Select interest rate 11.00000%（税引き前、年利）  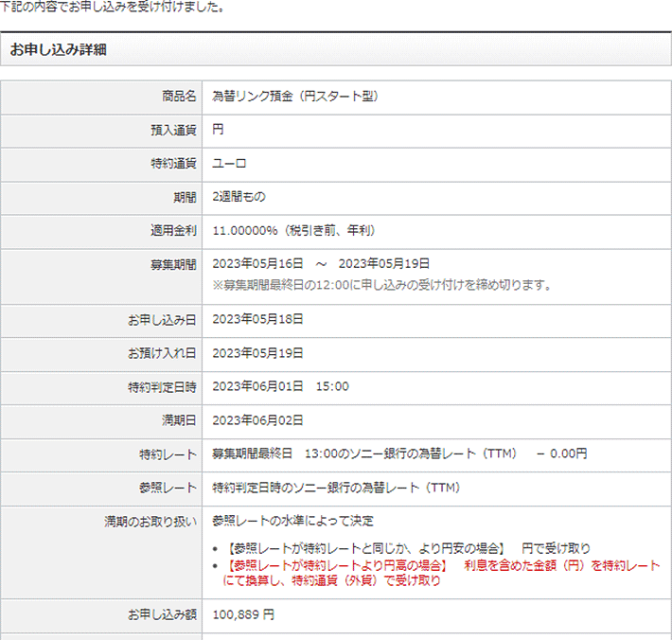pos(294,231)
